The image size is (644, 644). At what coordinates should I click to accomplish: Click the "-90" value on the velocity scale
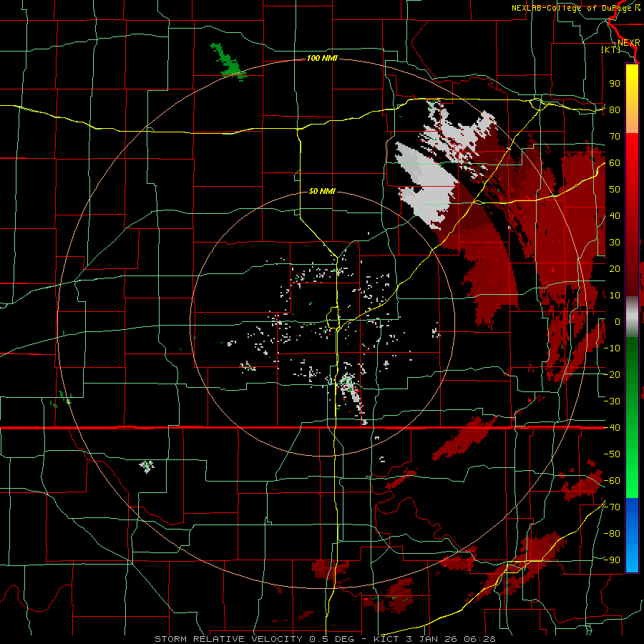pyautogui.click(x=612, y=560)
